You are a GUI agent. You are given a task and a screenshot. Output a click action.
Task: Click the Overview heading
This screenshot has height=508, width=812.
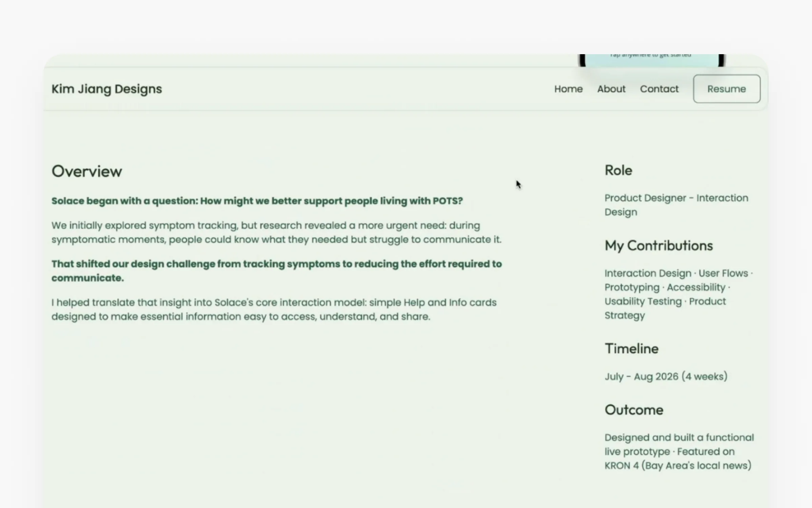coord(87,171)
